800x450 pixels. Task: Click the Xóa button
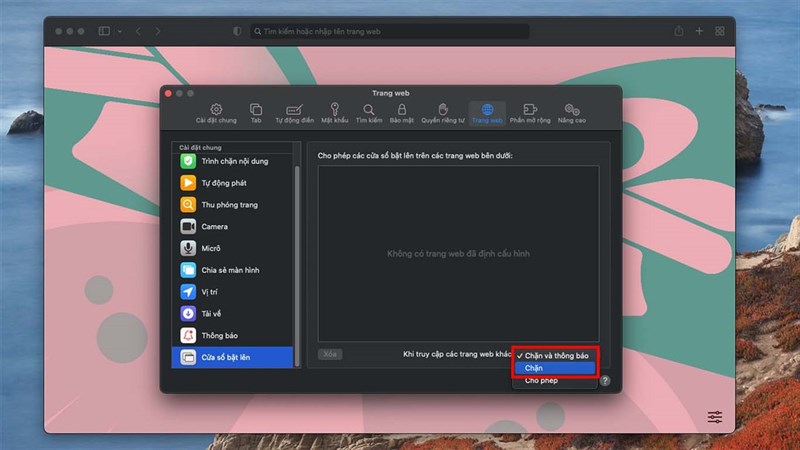[x=331, y=355]
